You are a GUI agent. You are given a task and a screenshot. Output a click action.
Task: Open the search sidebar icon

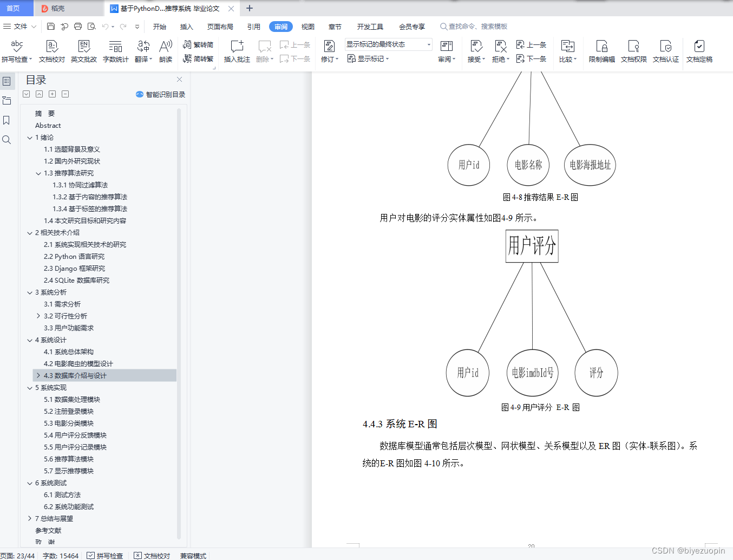click(x=6, y=140)
